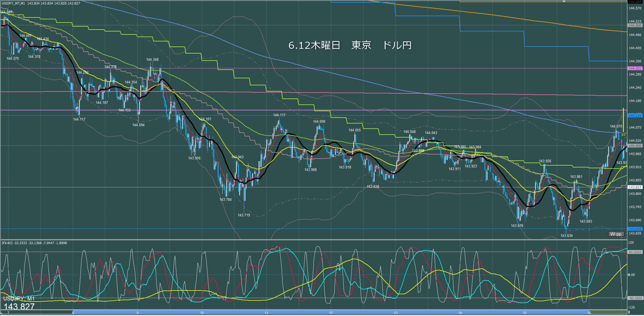The height and width of the screenshot is (316, 644).
Task: Select the grey 144.500 price level tag
Action: 635,25
